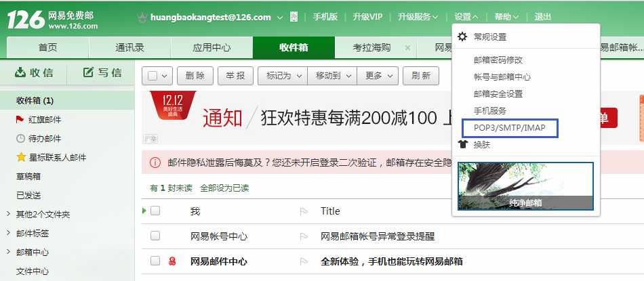Switch to the 首页 tab
Image resolution: width=644 pixels, height=281 pixels.
coord(48,47)
